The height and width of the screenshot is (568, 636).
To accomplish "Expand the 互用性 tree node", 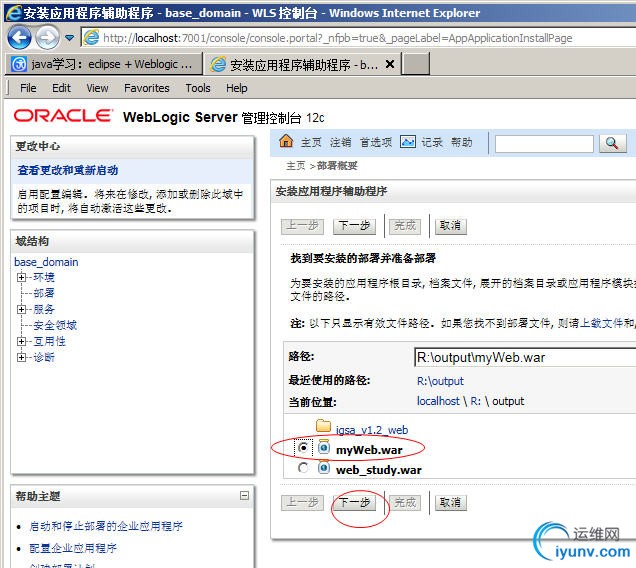I will pyautogui.click(x=21, y=342).
